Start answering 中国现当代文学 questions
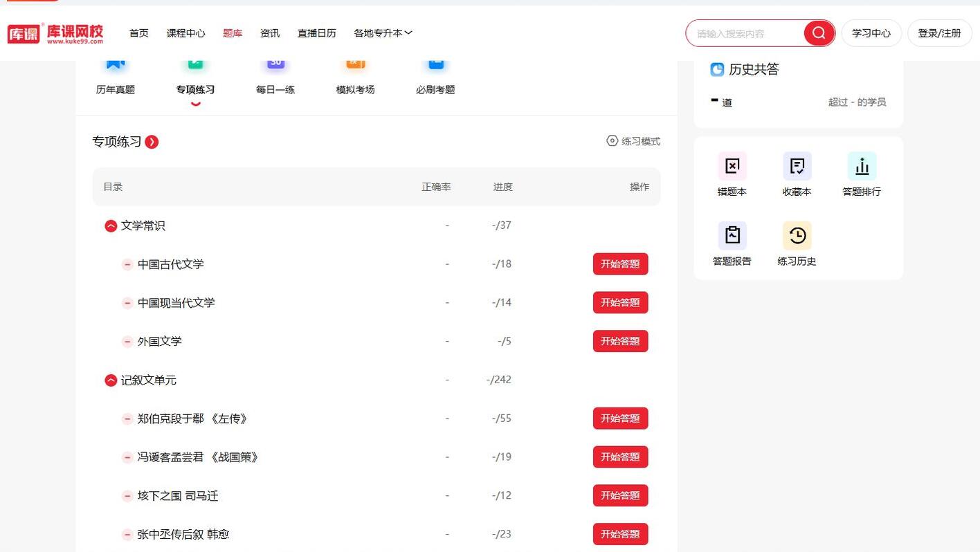 click(620, 303)
